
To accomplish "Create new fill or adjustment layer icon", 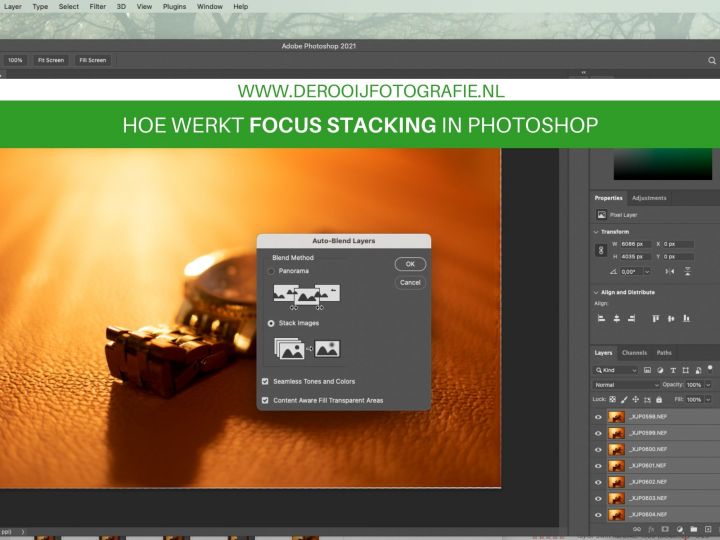I will pyautogui.click(x=680, y=529).
